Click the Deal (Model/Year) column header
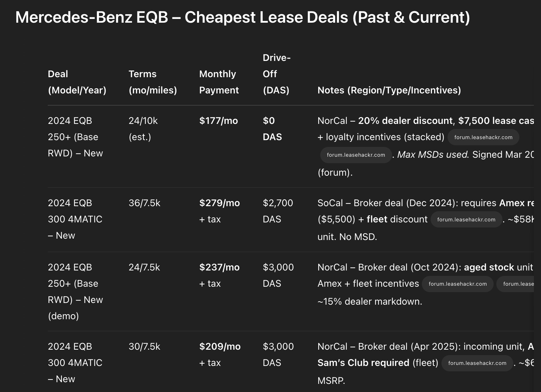Image resolution: width=541 pixels, height=392 pixels. 77,82
